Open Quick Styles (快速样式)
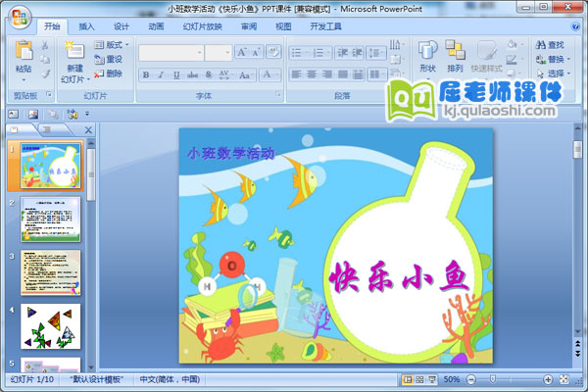The image size is (588, 392). pos(487,56)
